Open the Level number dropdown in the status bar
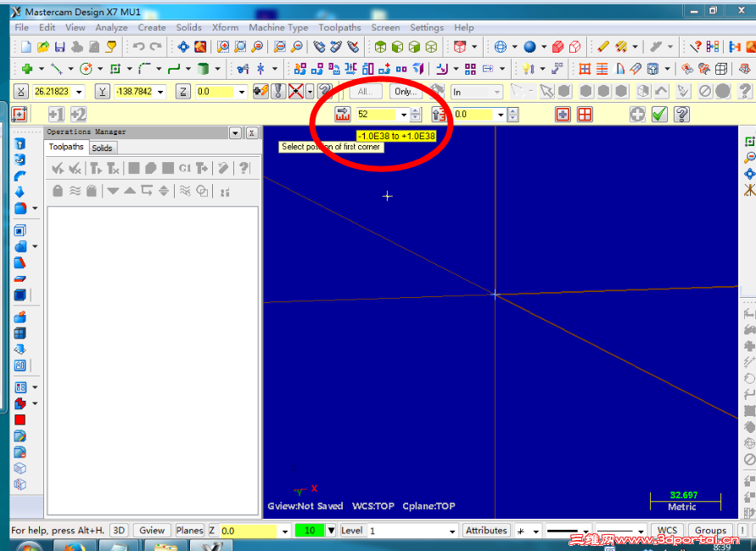Viewport: 756px width, 551px height. point(451,530)
